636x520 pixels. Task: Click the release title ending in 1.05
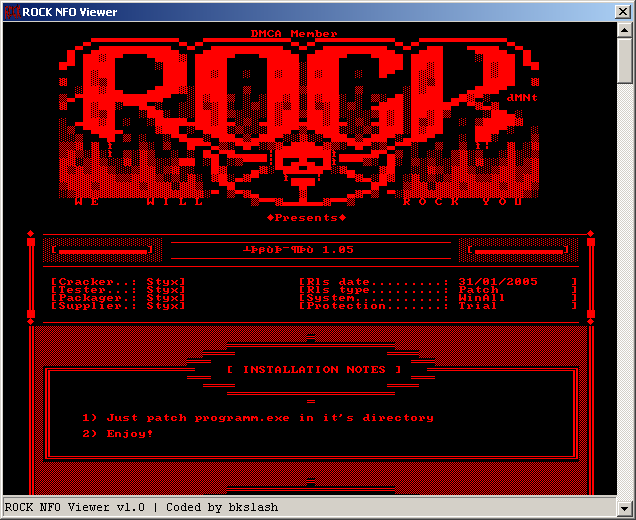point(300,249)
